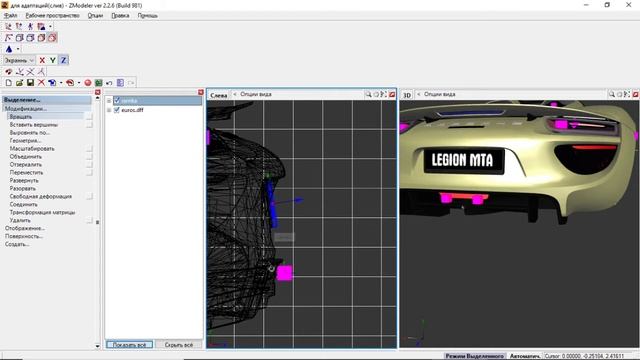Click the zoom magnifier in Слева viewport
This screenshot has height=360, width=640.
368,94
